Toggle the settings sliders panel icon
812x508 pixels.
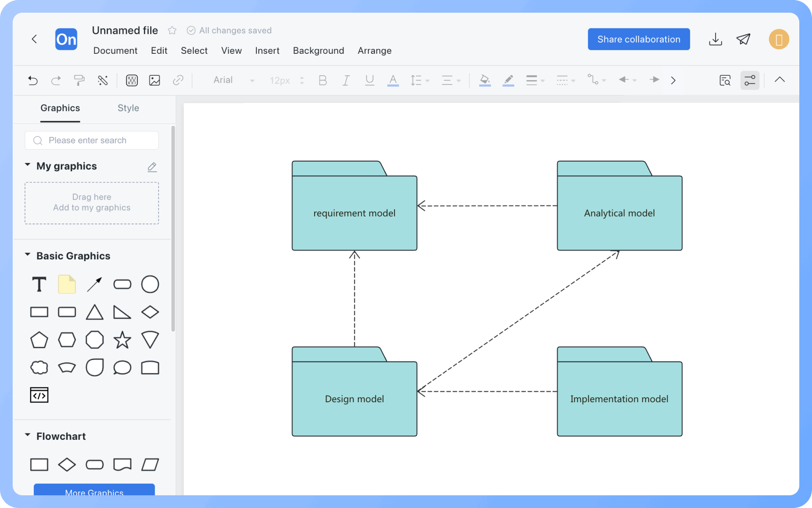[x=750, y=80]
